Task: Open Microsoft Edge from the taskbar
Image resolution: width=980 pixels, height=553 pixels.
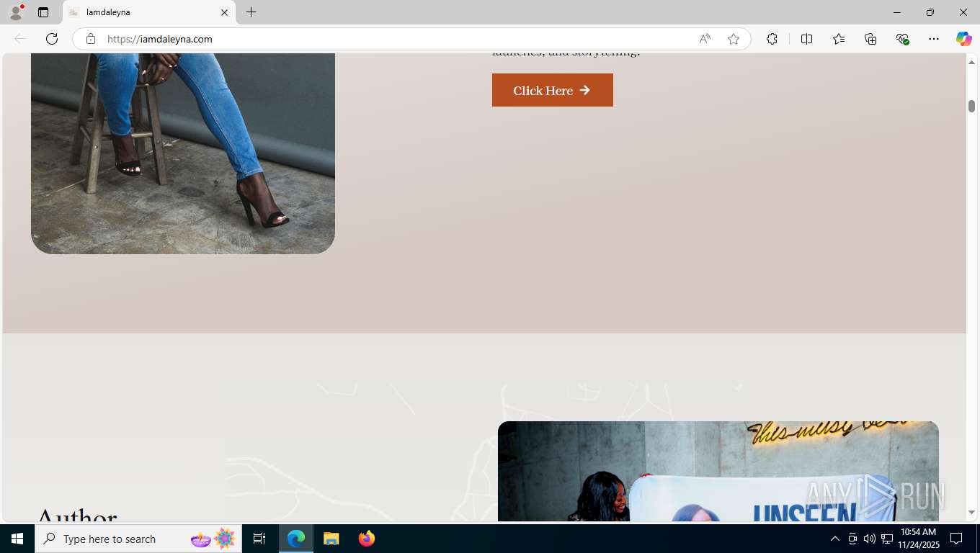Action: tap(296, 539)
